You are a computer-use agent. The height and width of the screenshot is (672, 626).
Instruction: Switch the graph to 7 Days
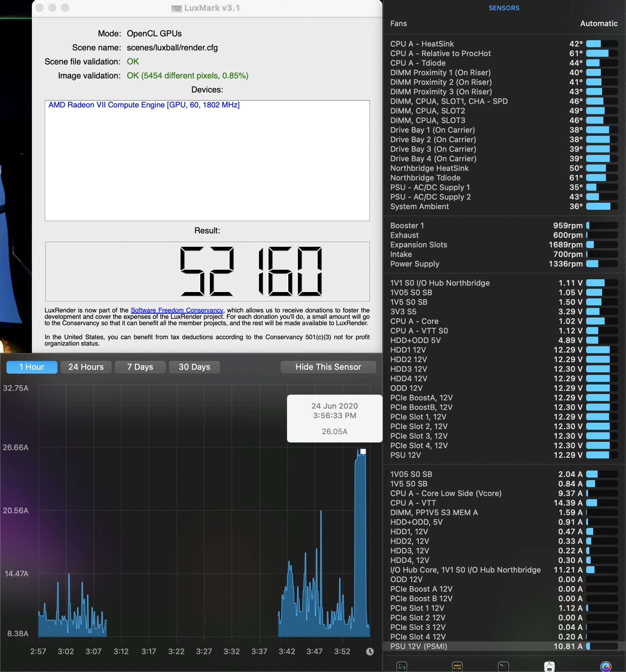[140, 367]
